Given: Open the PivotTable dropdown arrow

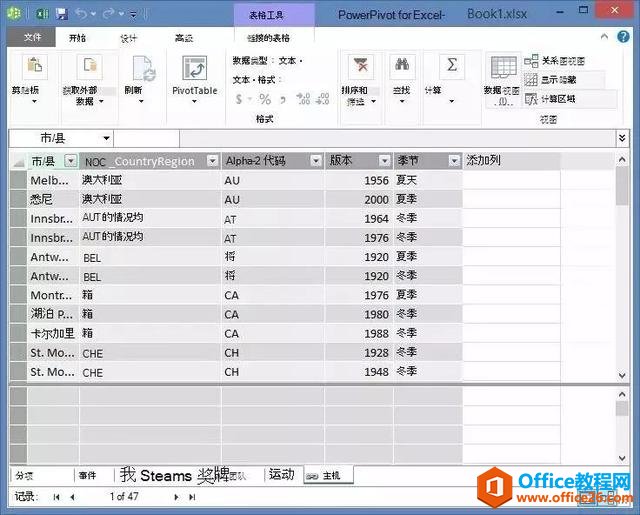Looking at the screenshot, I should [194, 101].
